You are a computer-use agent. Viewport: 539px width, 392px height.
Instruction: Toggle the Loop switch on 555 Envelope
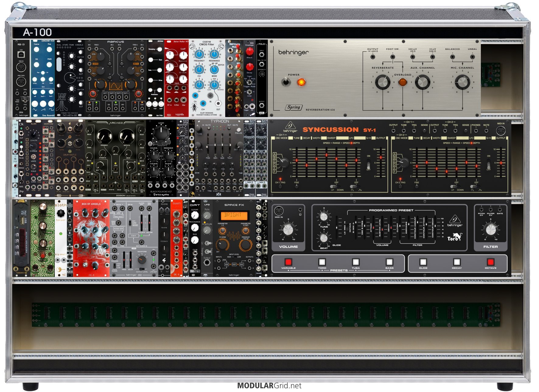[x=249, y=92]
